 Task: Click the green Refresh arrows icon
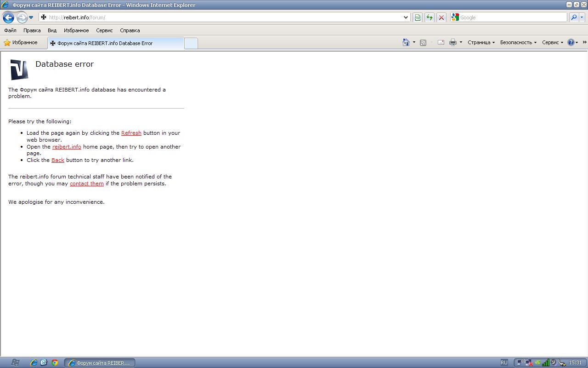coord(429,17)
